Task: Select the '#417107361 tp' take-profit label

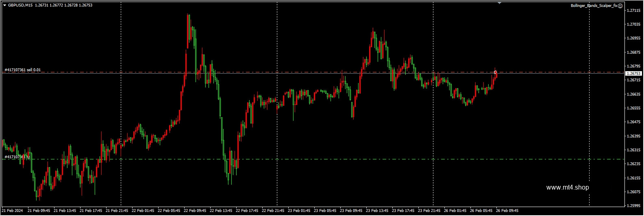Action: coord(17,157)
